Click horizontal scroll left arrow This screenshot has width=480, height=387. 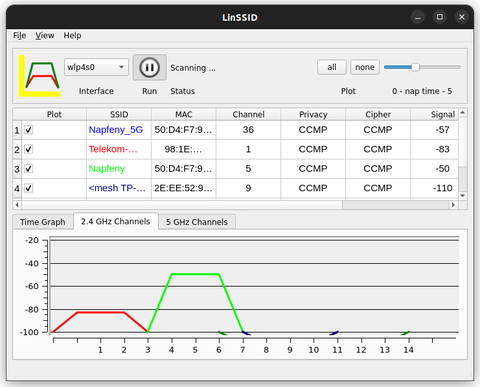17,205
